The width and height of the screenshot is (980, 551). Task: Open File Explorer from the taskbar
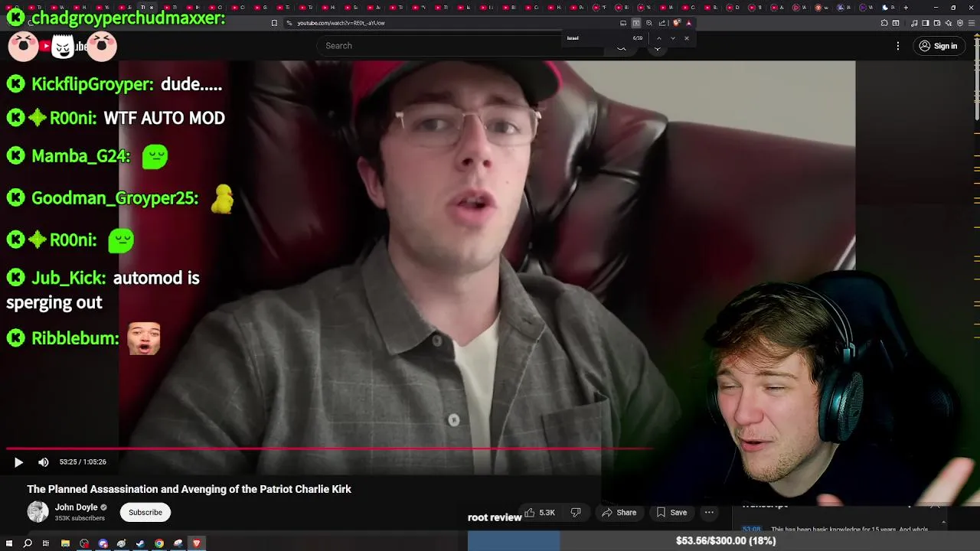pos(65,543)
